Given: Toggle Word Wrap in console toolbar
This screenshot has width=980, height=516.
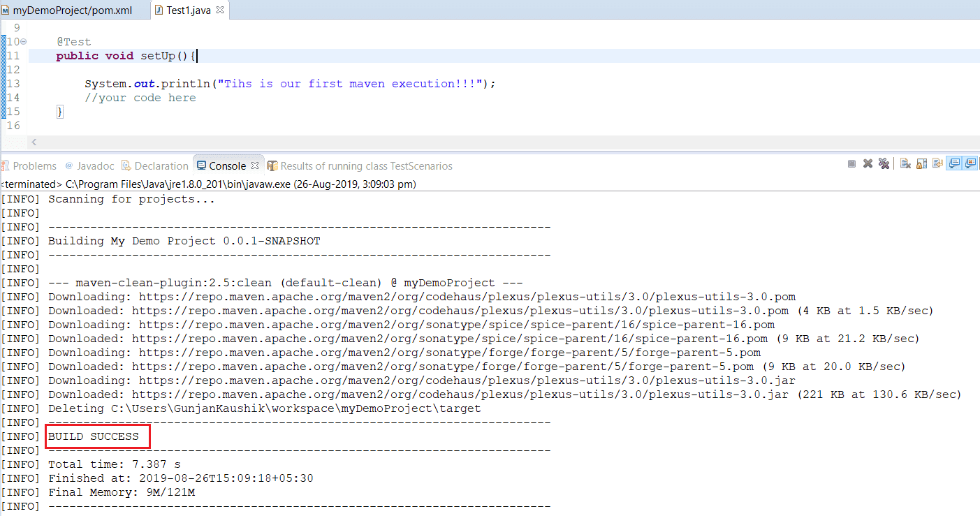Looking at the screenshot, I should pyautogui.click(x=937, y=163).
